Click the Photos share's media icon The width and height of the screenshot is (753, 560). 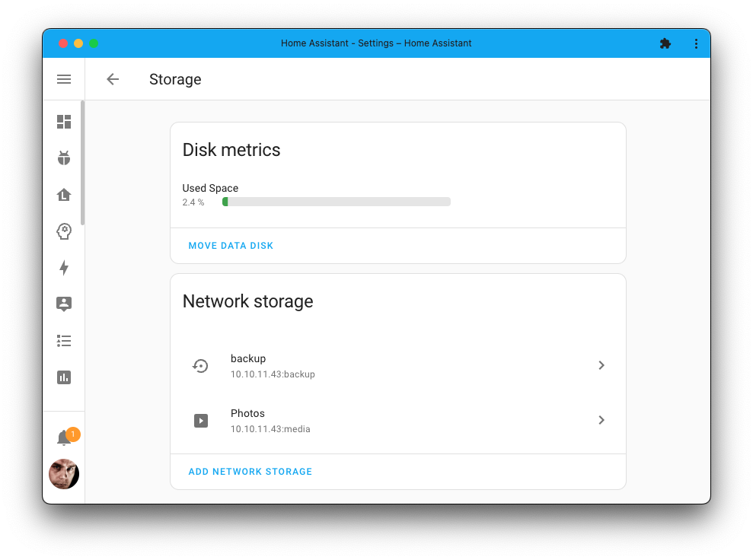200,420
